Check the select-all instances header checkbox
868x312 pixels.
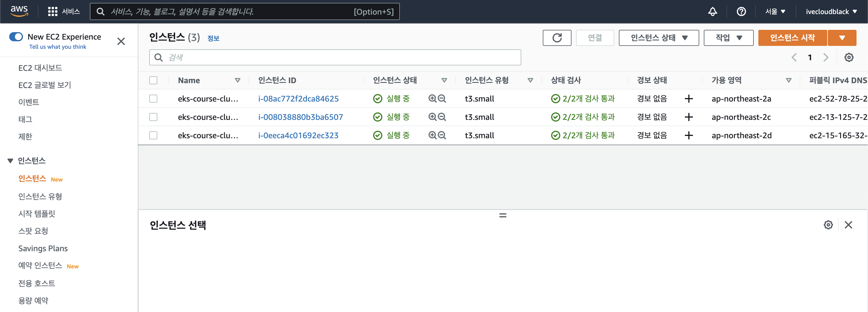pos(153,81)
